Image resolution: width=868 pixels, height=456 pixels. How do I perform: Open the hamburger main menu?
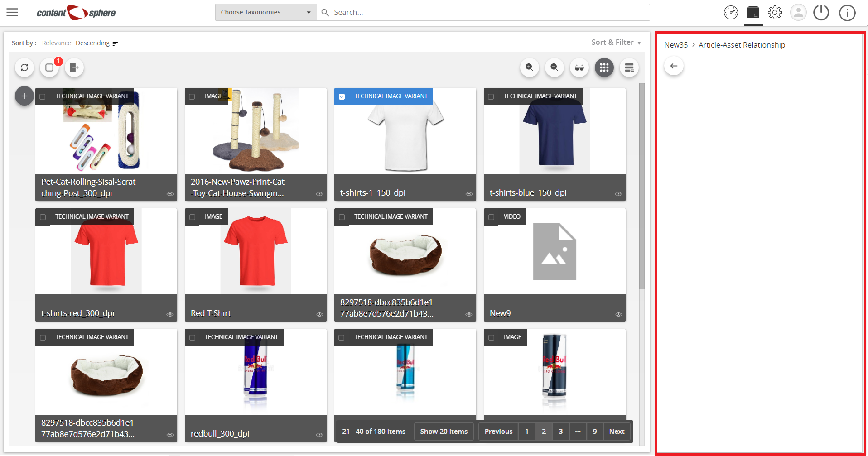pos(12,12)
